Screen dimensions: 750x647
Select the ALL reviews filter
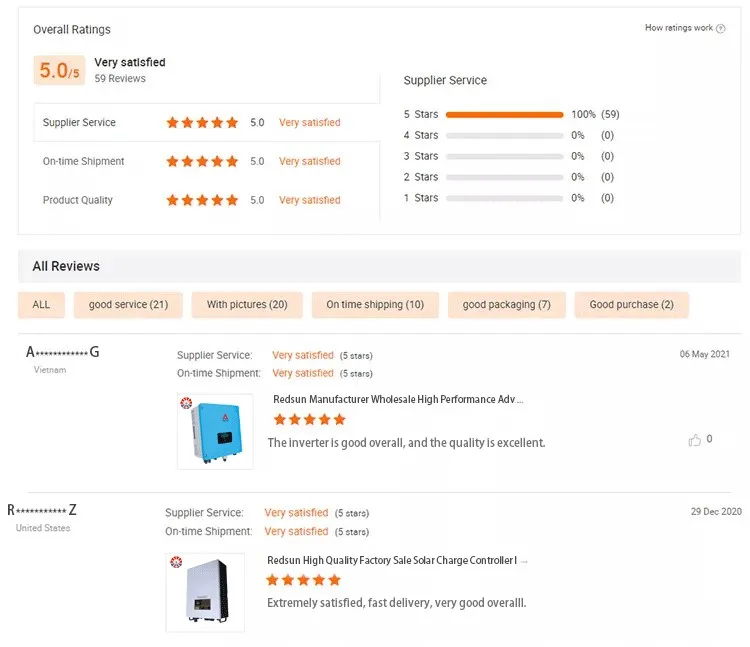pyautogui.click(x=41, y=305)
